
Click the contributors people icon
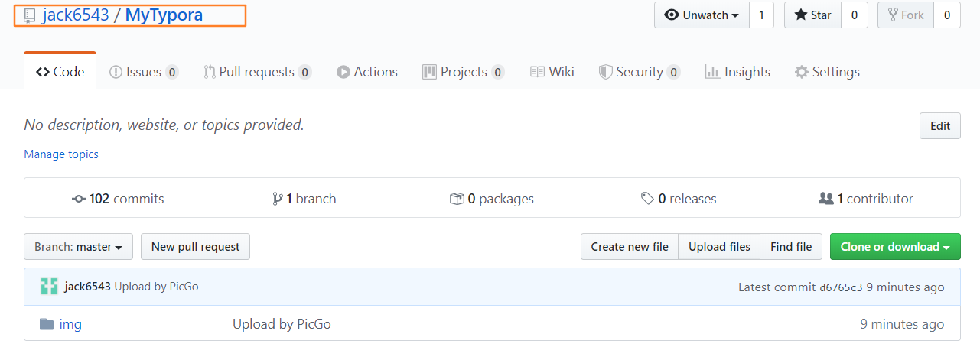825,199
